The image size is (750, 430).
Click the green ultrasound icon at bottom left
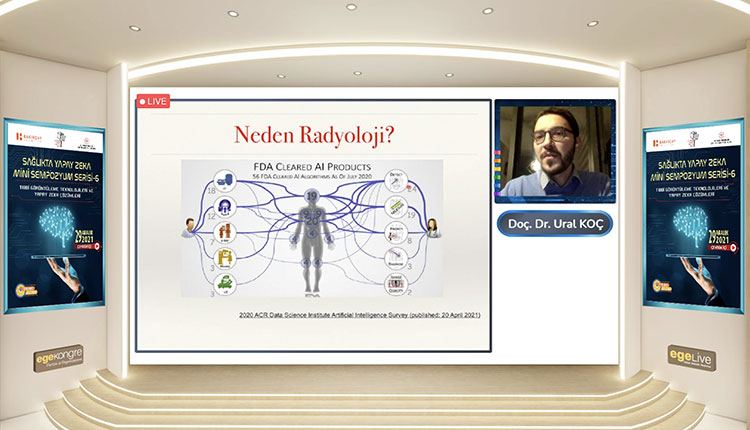click(x=227, y=283)
